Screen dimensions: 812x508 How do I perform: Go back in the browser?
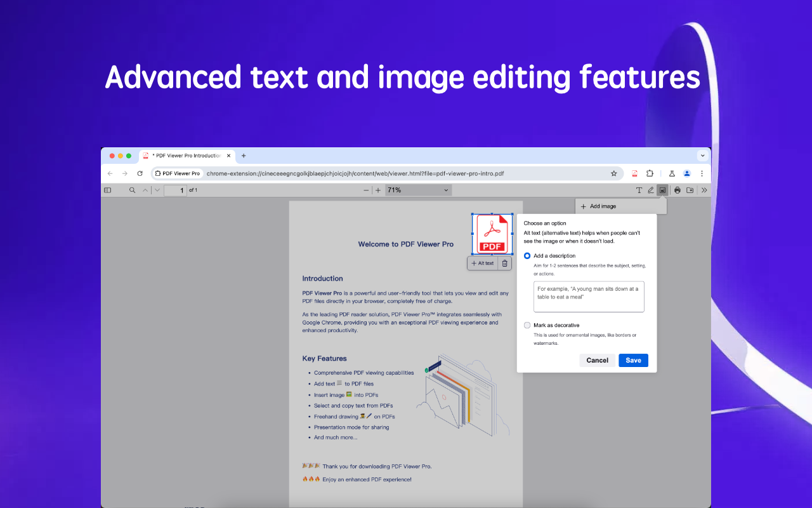click(110, 173)
